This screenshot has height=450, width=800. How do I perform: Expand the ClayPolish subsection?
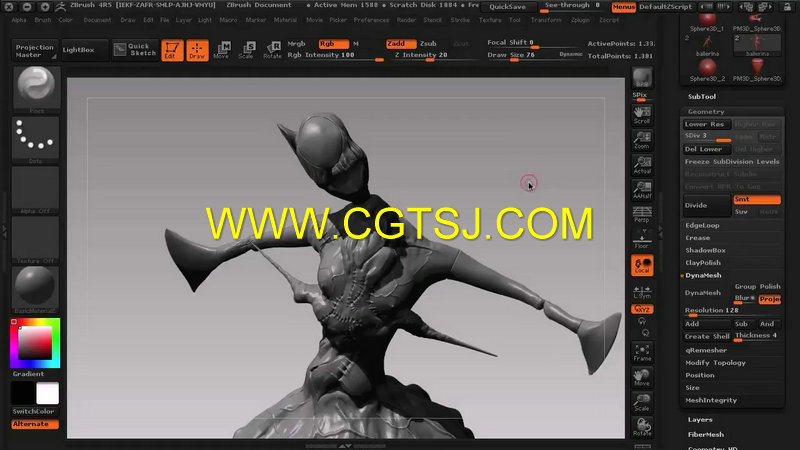703,262
